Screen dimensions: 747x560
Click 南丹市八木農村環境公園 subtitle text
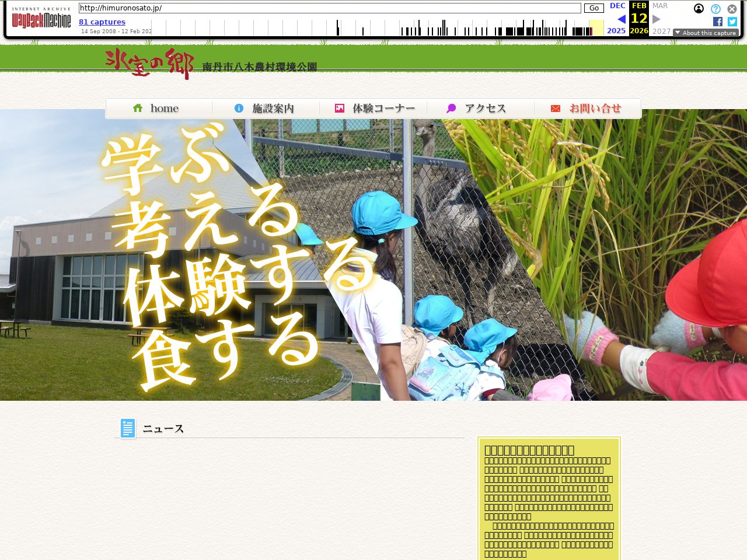coord(260,67)
